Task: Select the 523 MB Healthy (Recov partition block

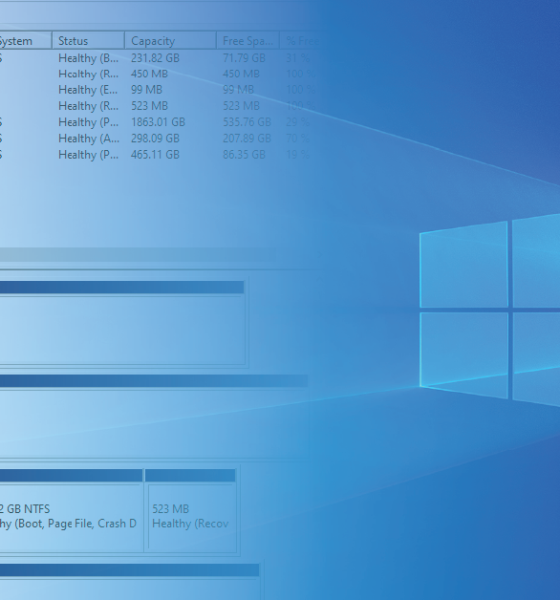Action: pos(191,510)
